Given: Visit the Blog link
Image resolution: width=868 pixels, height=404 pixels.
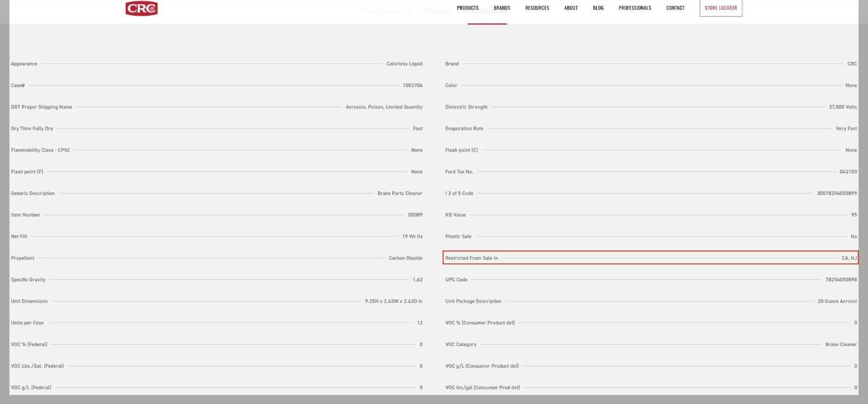Looking at the screenshot, I should 598,8.
